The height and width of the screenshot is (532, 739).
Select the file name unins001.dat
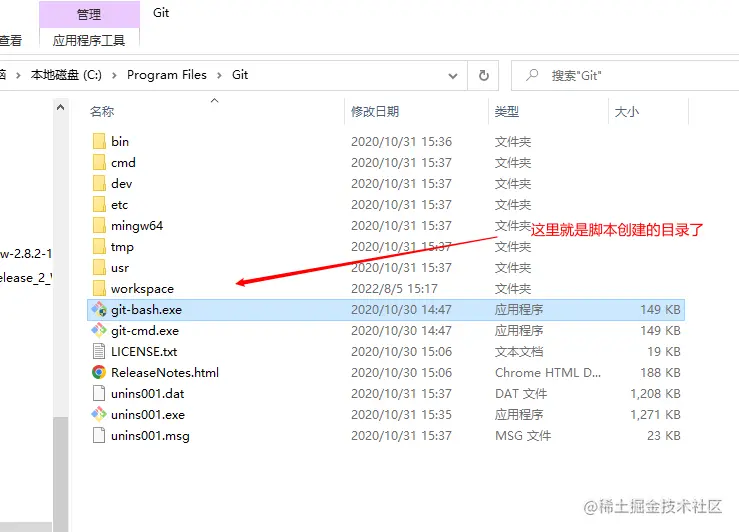point(148,393)
